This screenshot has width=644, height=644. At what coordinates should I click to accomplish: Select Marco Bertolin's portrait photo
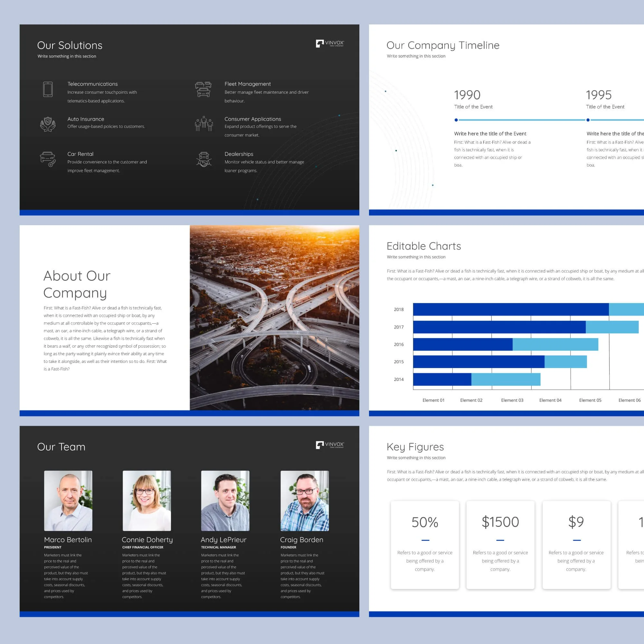tap(68, 501)
